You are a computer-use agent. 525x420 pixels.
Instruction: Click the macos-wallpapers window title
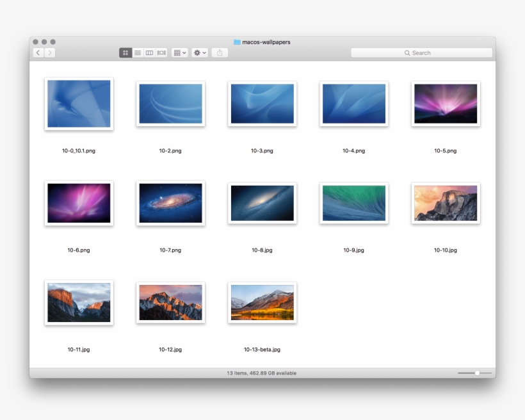pyautogui.click(x=266, y=42)
